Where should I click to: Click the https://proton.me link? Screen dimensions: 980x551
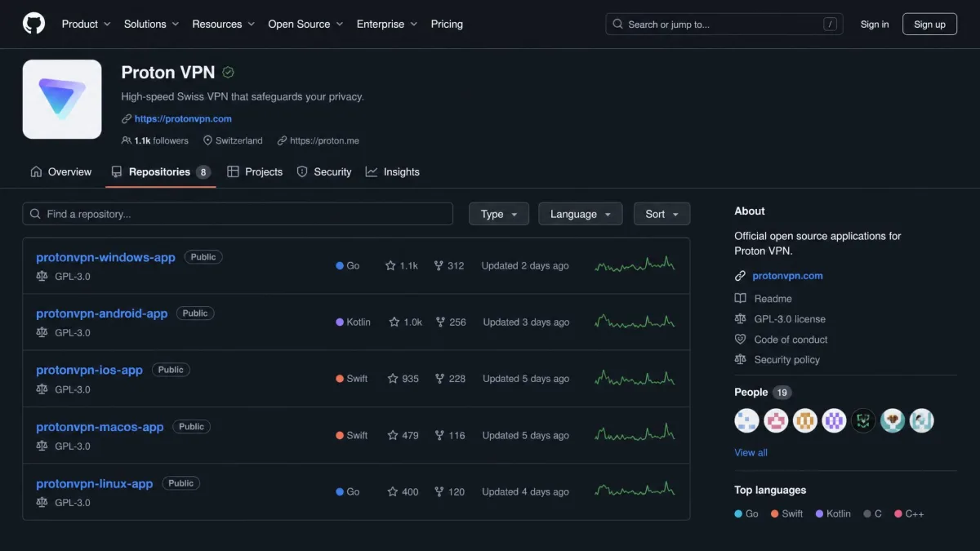[x=324, y=141]
